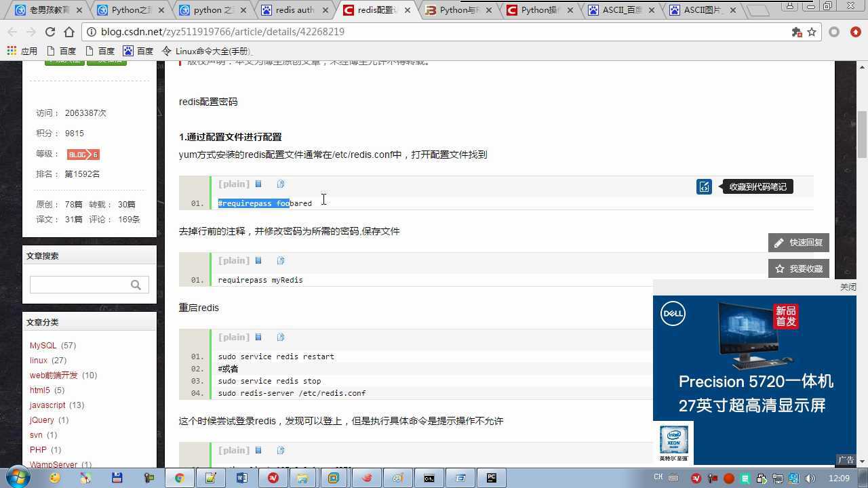Switch to the first Python之 tab

tap(132, 10)
